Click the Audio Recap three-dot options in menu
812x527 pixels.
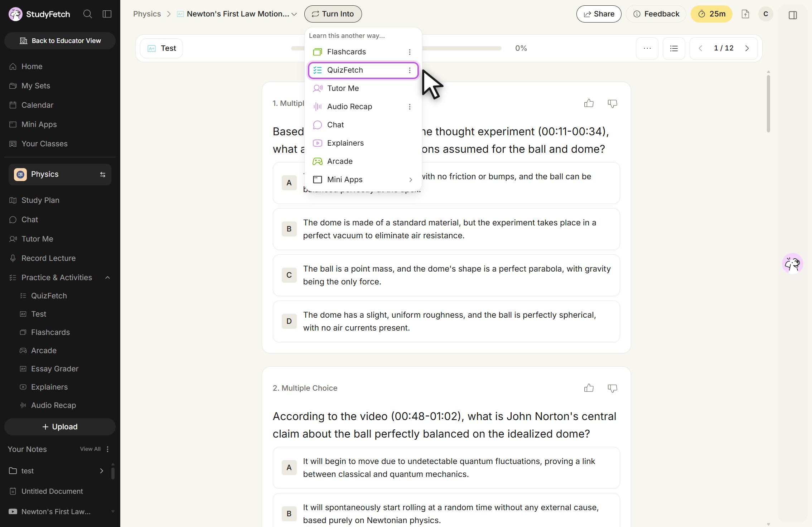pos(410,107)
